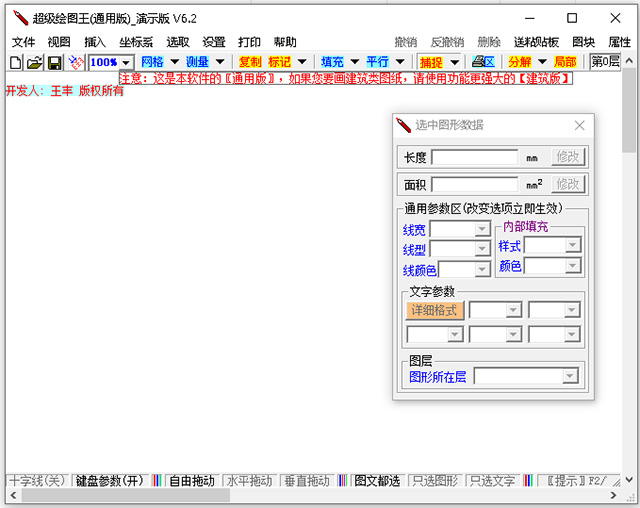Click the 区 print area icon
This screenshot has height=508, width=640.
[x=483, y=62]
